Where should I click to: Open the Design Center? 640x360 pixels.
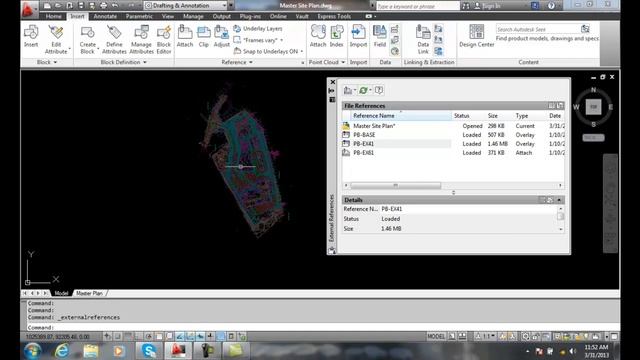476,36
